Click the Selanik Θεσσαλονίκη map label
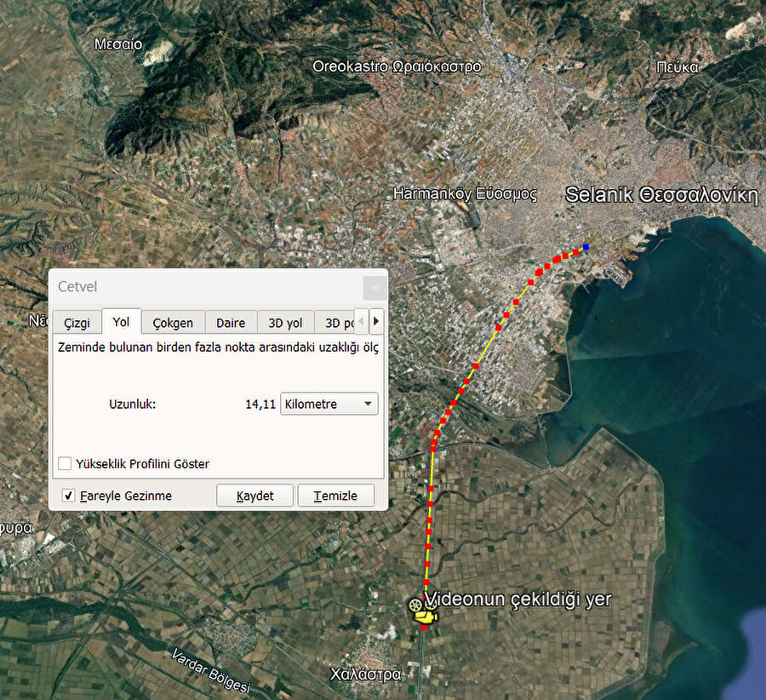 coord(661,195)
